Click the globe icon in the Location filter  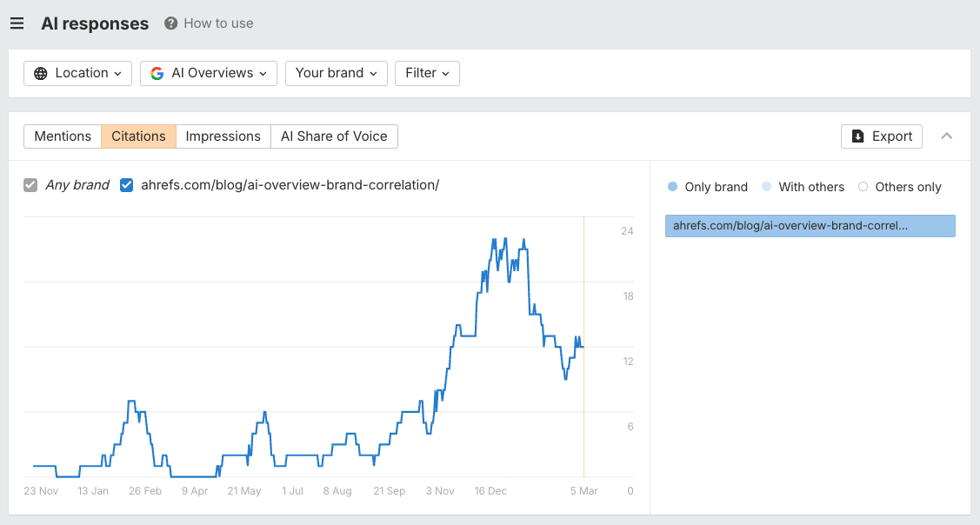[x=40, y=73]
